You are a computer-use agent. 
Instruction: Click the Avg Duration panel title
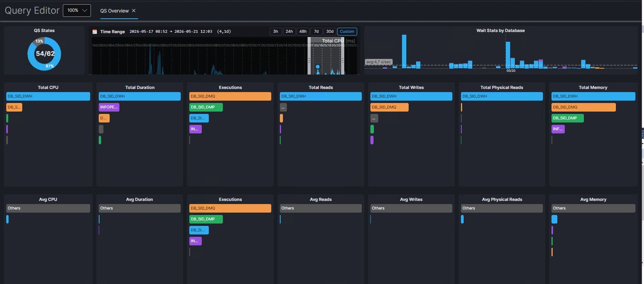tap(139, 199)
